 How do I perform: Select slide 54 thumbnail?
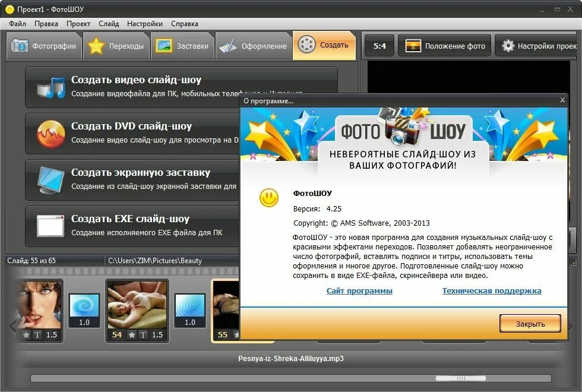[137, 304]
